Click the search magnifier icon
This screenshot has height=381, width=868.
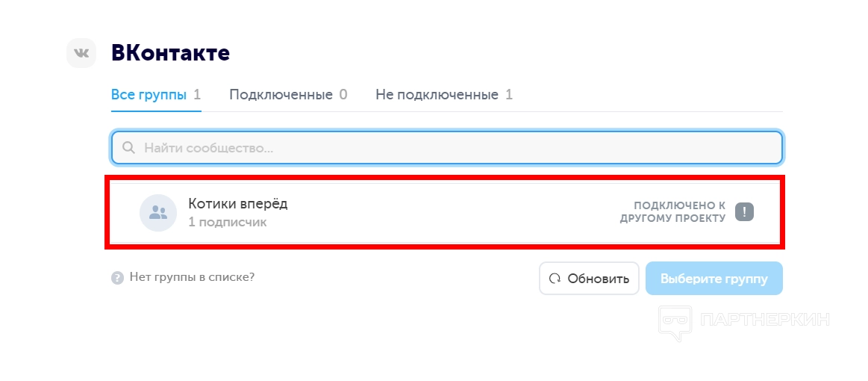[128, 148]
